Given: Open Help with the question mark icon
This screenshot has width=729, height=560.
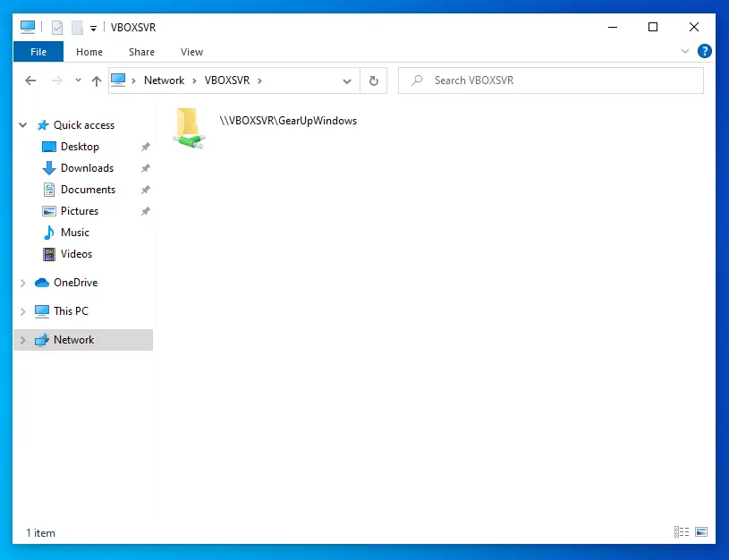Looking at the screenshot, I should coord(704,51).
